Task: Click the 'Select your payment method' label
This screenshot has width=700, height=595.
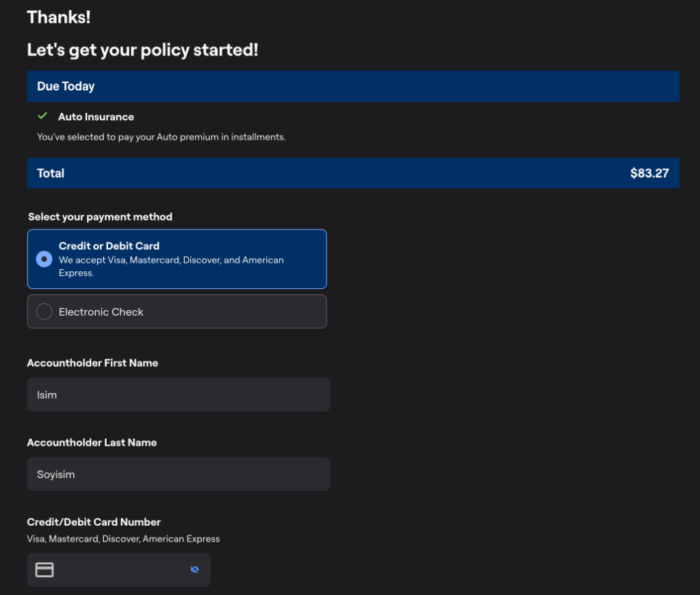Action: click(x=100, y=216)
